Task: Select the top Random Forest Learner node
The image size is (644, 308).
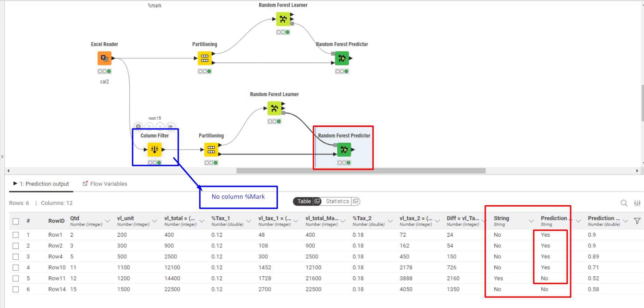Action: 283,19
